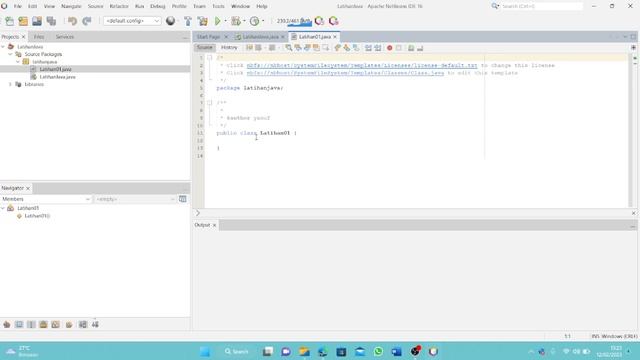Toggle the last Navigator bottom sort icon
Viewport: 640px width, 360px height.
click(95, 324)
